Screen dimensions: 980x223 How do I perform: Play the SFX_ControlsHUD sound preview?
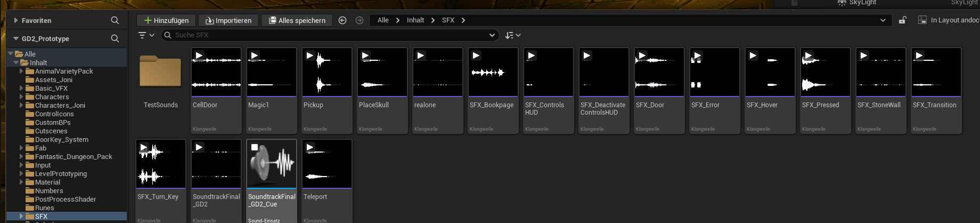(x=531, y=55)
